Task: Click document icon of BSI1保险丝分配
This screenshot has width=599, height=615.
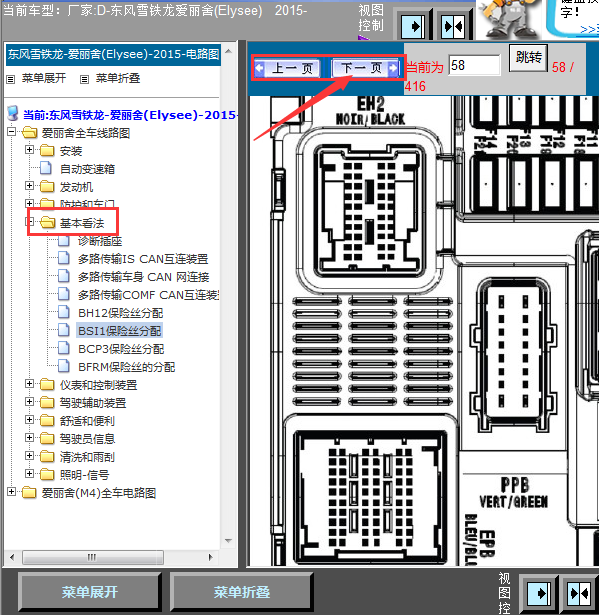Action: pos(64,329)
